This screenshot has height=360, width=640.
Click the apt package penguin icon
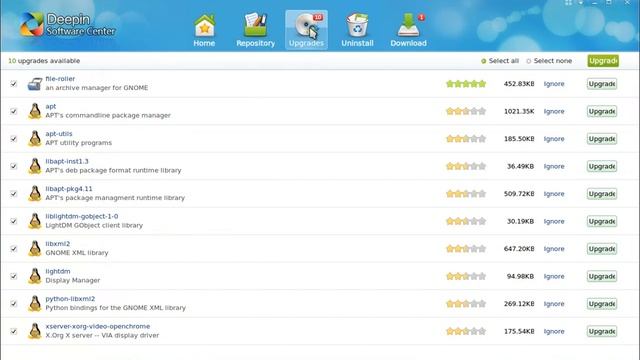point(35,111)
